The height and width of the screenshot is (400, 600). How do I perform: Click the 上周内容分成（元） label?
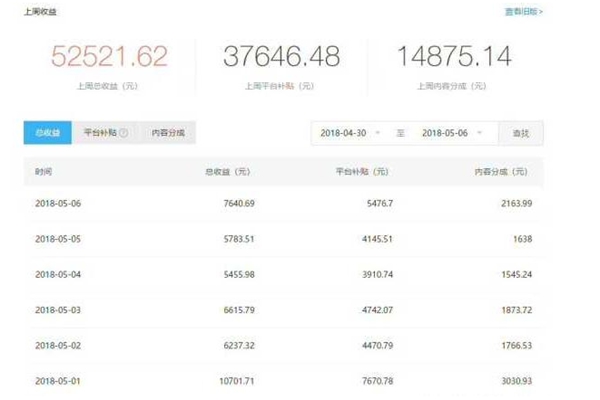[452, 86]
